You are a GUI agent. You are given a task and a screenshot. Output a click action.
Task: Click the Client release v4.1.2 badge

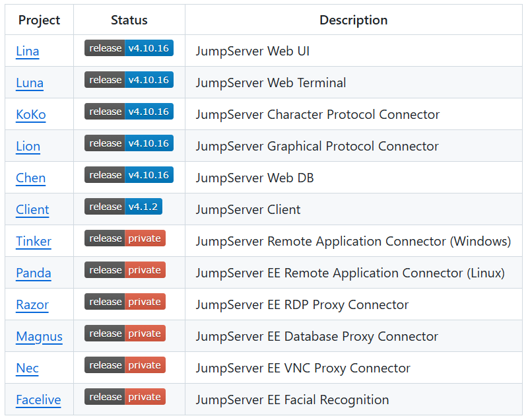coord(123,207)
